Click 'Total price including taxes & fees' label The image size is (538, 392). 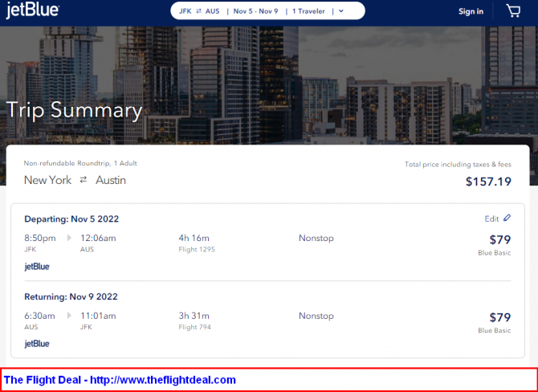tap(458, 165)
